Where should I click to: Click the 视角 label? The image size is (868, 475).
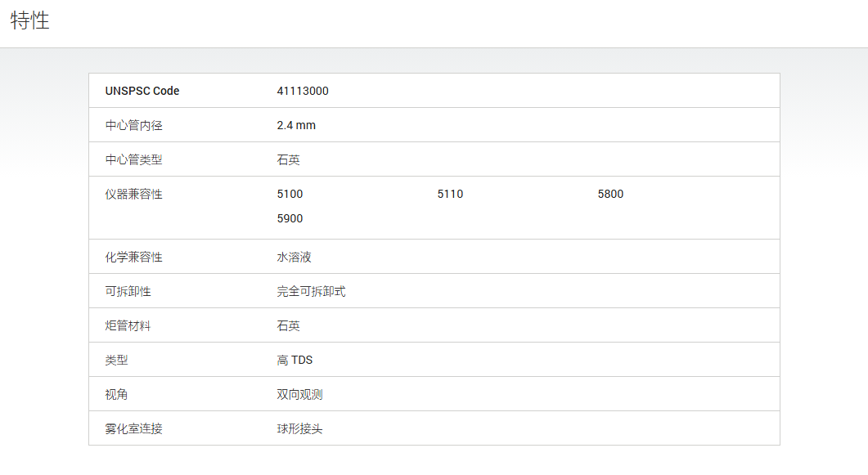(x=117, y=394)
